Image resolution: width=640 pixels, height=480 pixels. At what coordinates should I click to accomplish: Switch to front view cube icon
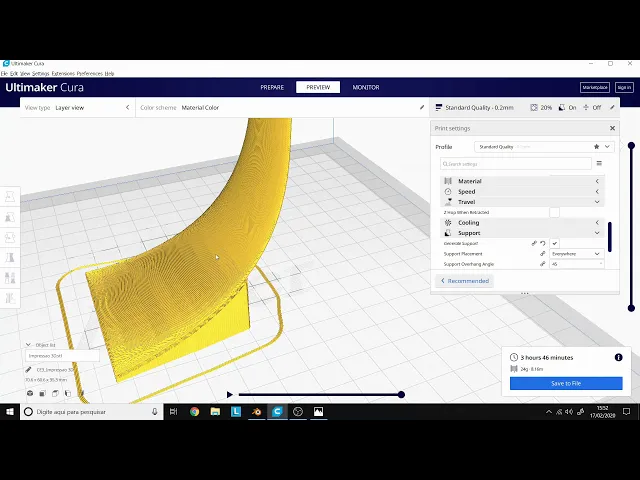[42, 393]
